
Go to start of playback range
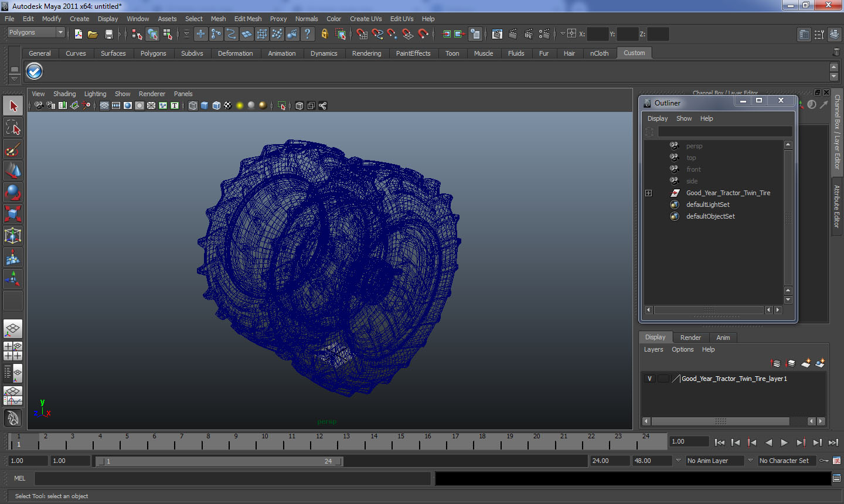point(720,442)
